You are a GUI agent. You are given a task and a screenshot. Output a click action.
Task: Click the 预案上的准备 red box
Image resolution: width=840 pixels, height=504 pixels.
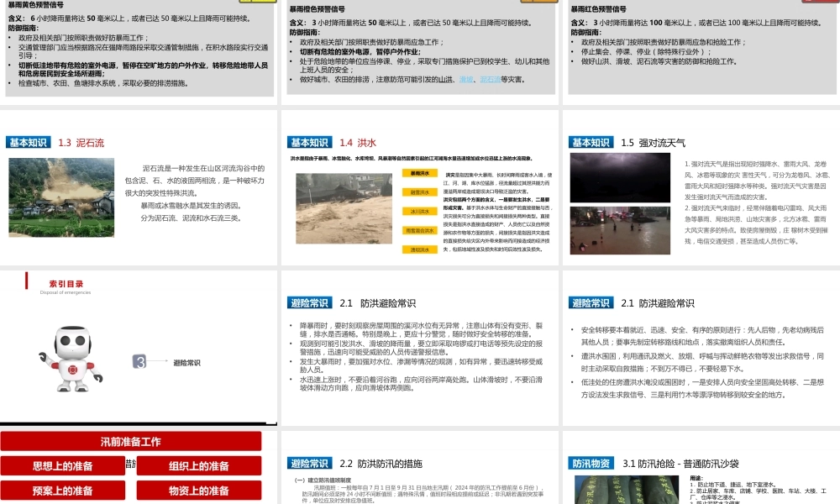click(63, 491)
